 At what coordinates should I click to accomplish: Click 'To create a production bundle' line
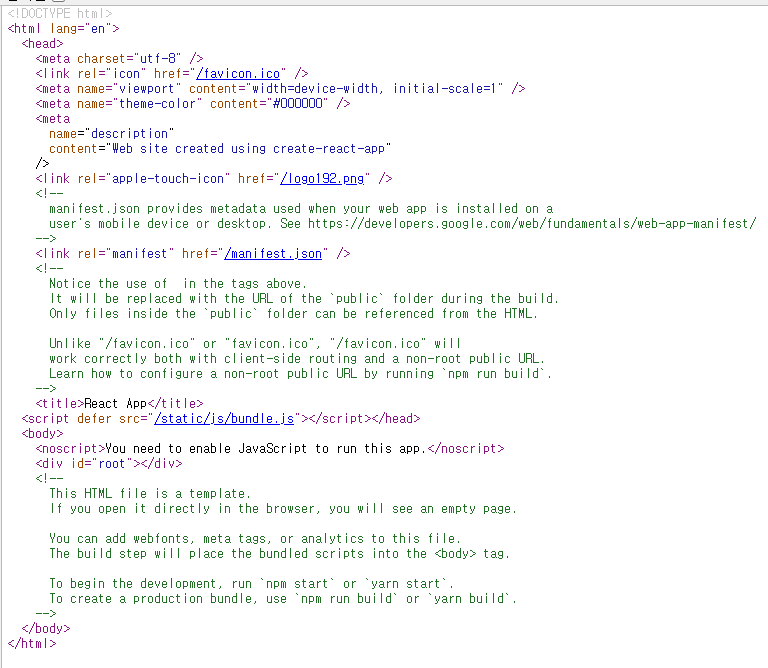point(283,598)
